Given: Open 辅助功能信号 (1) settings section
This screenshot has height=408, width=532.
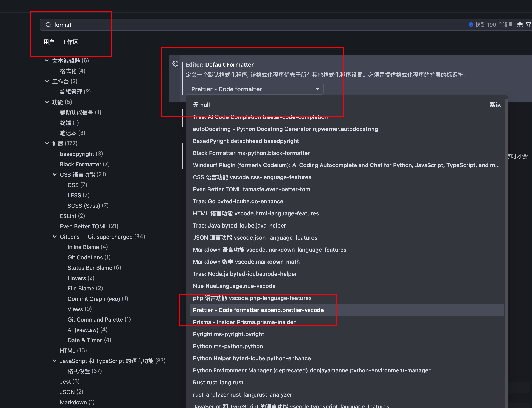Looking at the screenshot, I should 81,112.
